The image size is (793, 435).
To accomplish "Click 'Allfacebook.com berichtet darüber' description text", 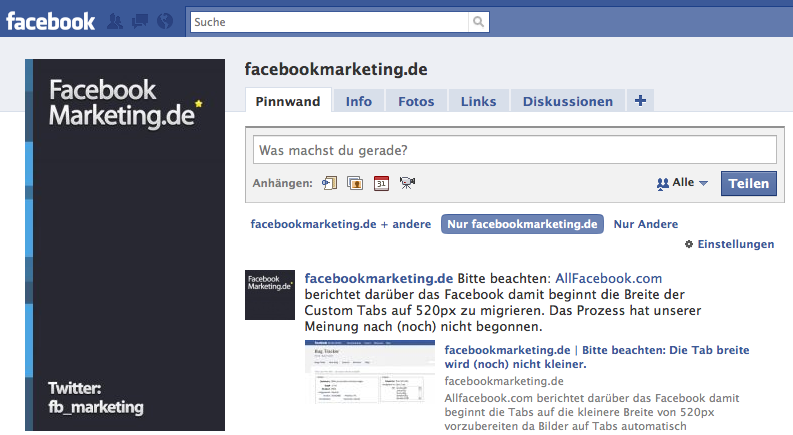I will pos(592,412).
